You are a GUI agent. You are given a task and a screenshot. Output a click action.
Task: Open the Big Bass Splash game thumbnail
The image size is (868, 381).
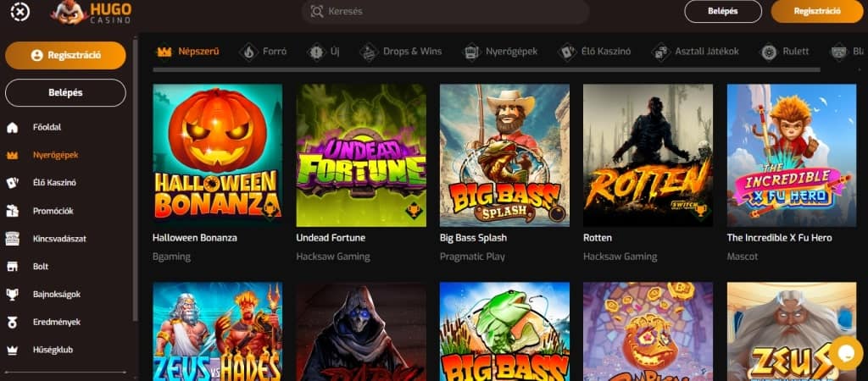[x=504, y=156]
